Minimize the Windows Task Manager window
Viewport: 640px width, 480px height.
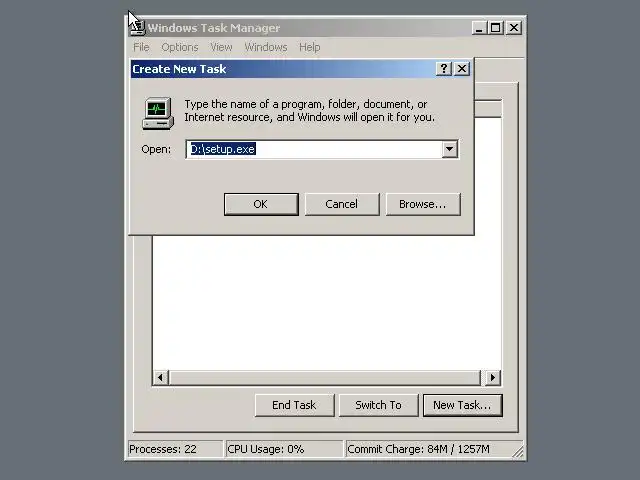click(x=479, y=28)
